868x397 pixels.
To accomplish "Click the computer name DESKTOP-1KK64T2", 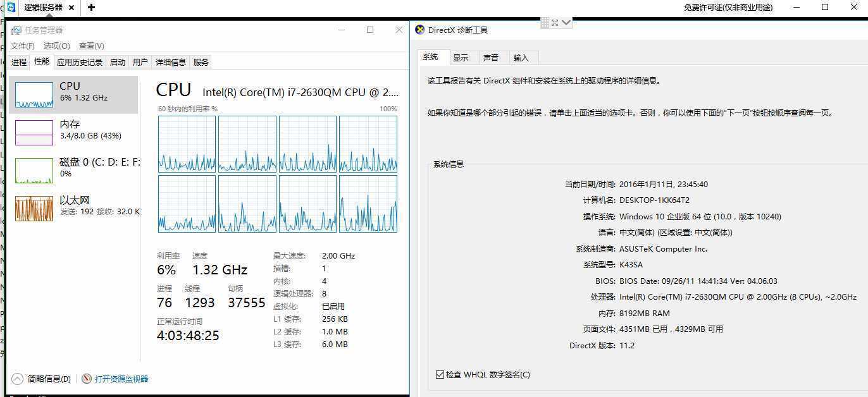I will [654, 200].
